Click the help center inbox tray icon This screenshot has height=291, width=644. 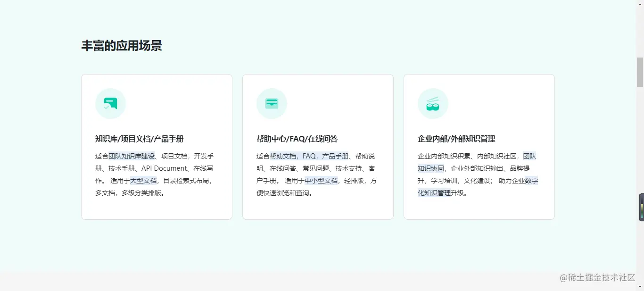[272, 104]
